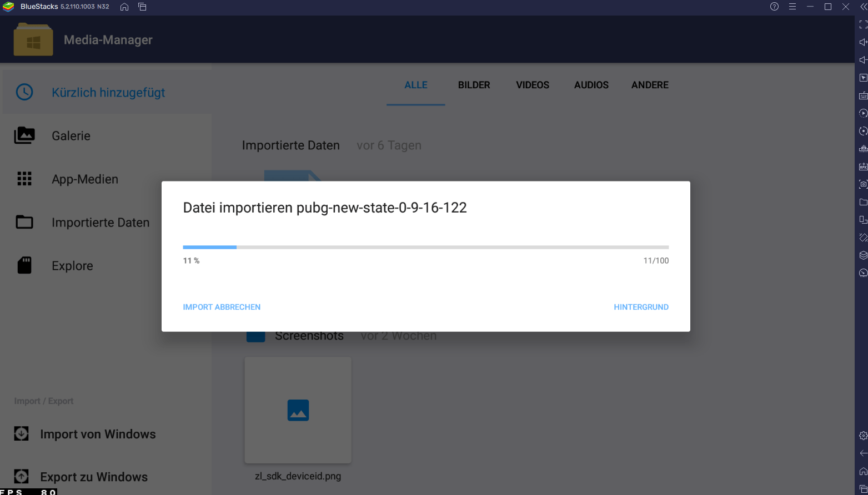This screenshot has width=868, height=495.
Task: Toggle fullscreen mode in the side toolbar
Action: [863, 24]
